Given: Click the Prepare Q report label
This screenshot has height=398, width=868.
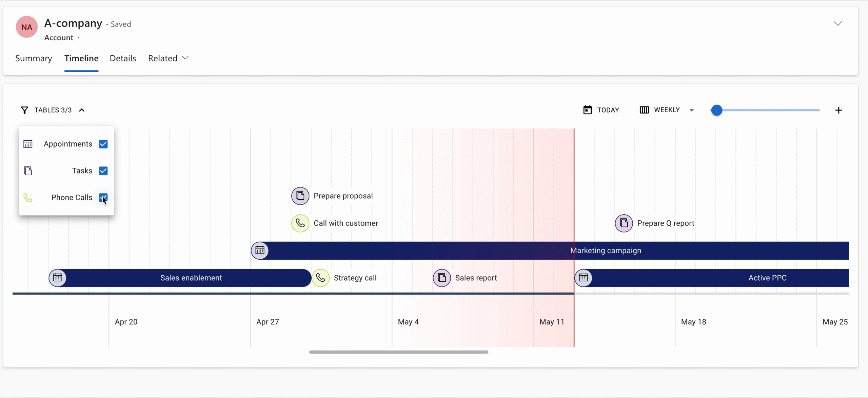Looking at the screenshot, I should 666,223.
